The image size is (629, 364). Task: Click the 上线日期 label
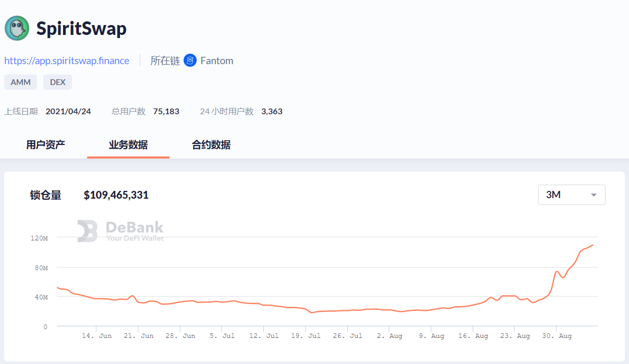21,111
